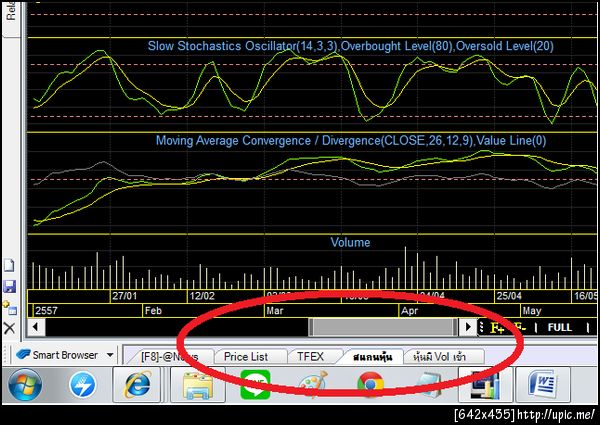Click the new blank page icon in left sidebar
The width and height of the screenshot is (600, 425).
9,265
